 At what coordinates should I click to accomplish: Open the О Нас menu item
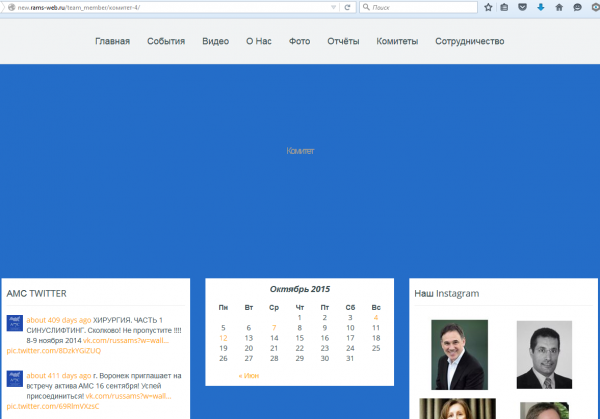pyautogui.click(x=259, y=41)
